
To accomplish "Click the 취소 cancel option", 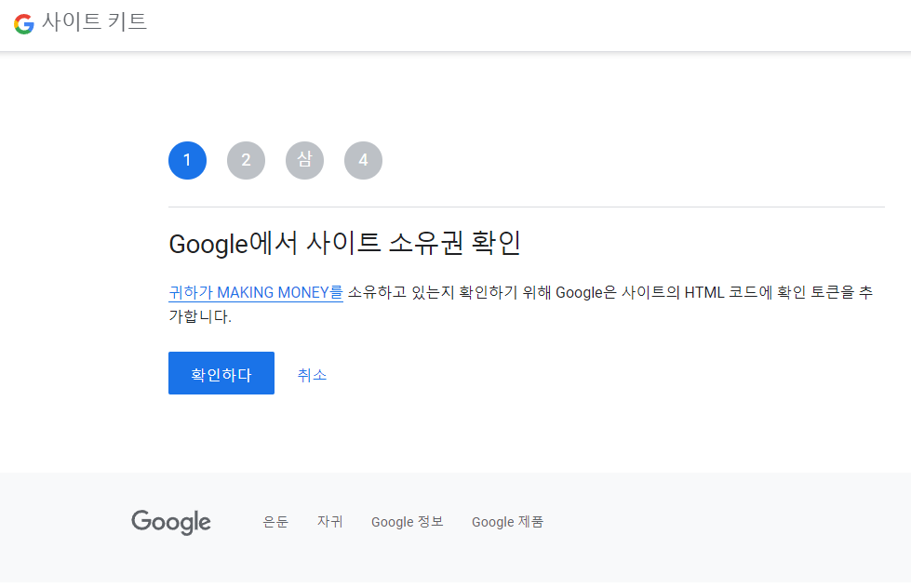I will (312, 372).
